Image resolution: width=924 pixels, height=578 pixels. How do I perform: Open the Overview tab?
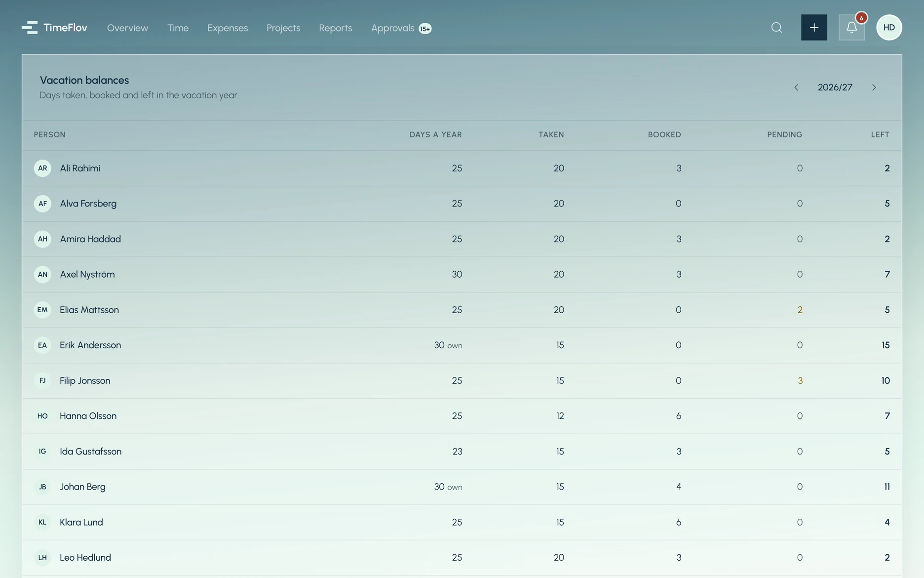tap(127, 28)
